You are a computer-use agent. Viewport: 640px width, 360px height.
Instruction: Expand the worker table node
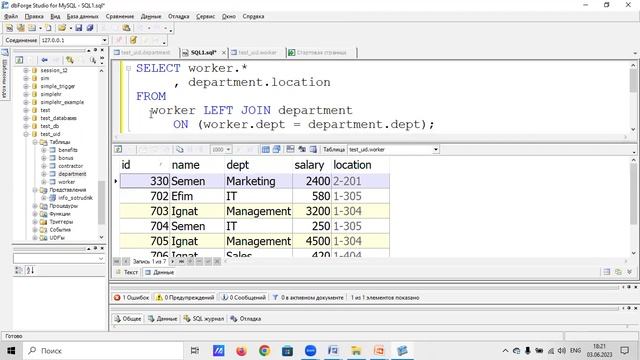(44, 182)
